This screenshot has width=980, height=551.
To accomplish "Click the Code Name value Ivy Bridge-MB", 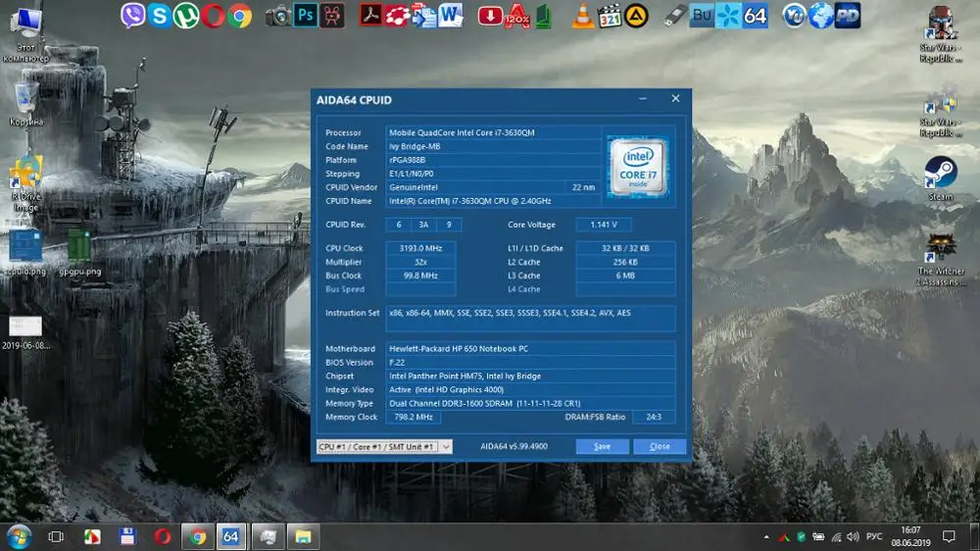I will tap(415, 146).
